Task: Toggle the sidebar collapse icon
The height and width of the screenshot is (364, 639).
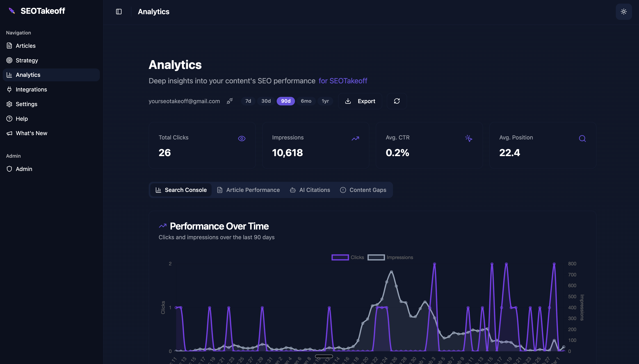Action: point(119,11)
